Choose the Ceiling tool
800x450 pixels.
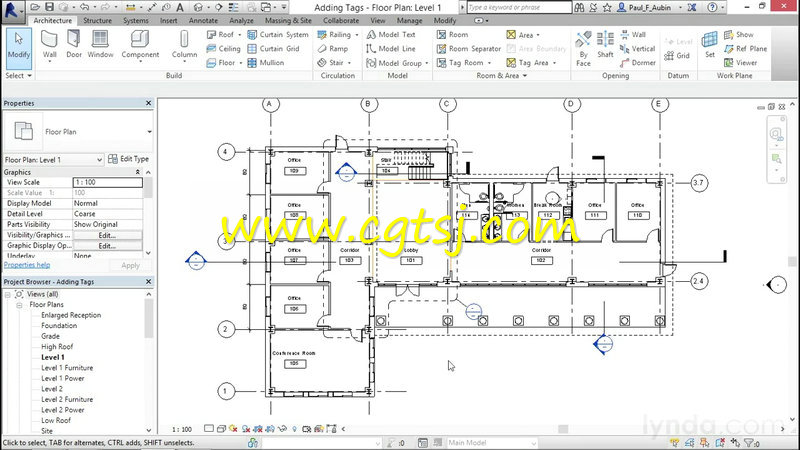point(223,48)
